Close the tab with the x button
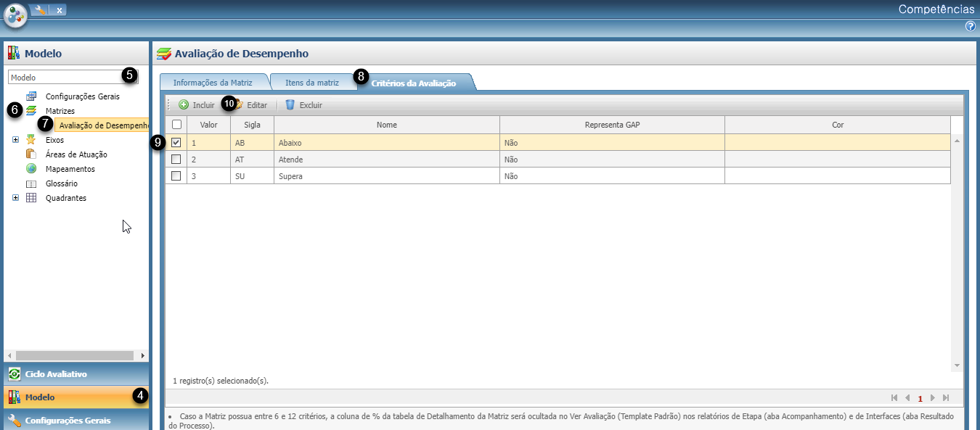980x430 pixels. (59, 10)
